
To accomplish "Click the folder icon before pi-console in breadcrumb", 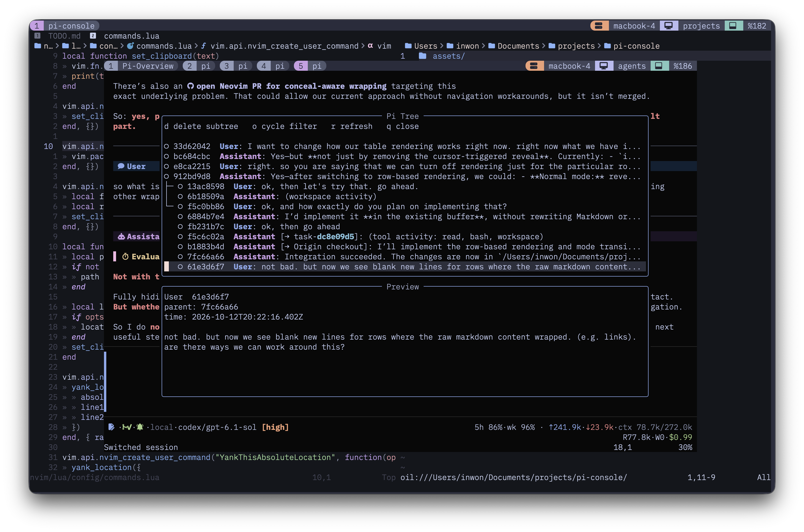I will [607, 46].
